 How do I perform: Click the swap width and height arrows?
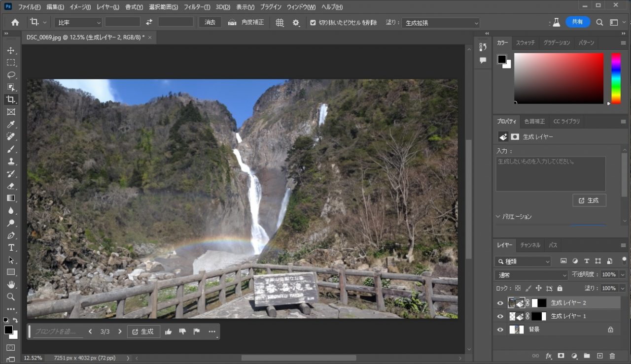tap(149, 22)
